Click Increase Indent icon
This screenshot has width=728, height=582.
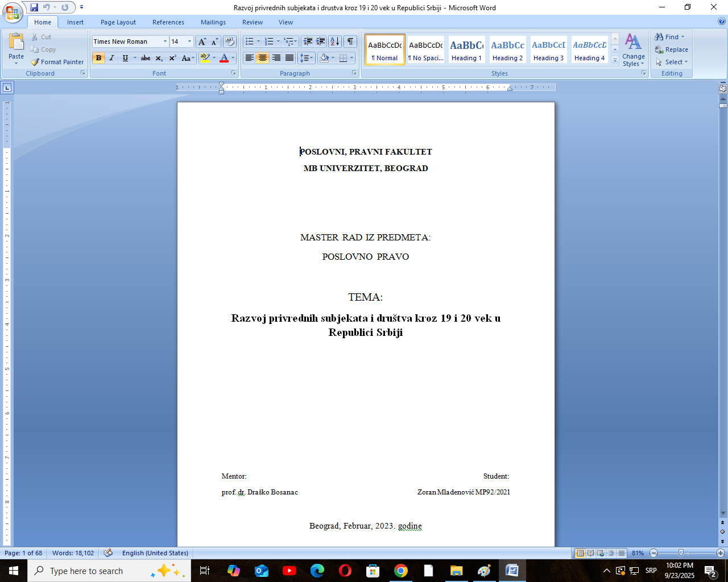tap(321, 41)
